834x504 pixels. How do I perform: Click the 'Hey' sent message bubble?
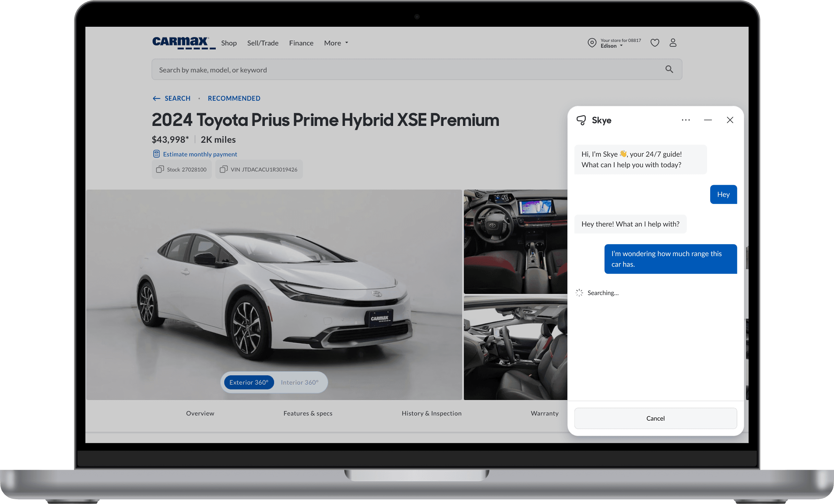(723, 194)
